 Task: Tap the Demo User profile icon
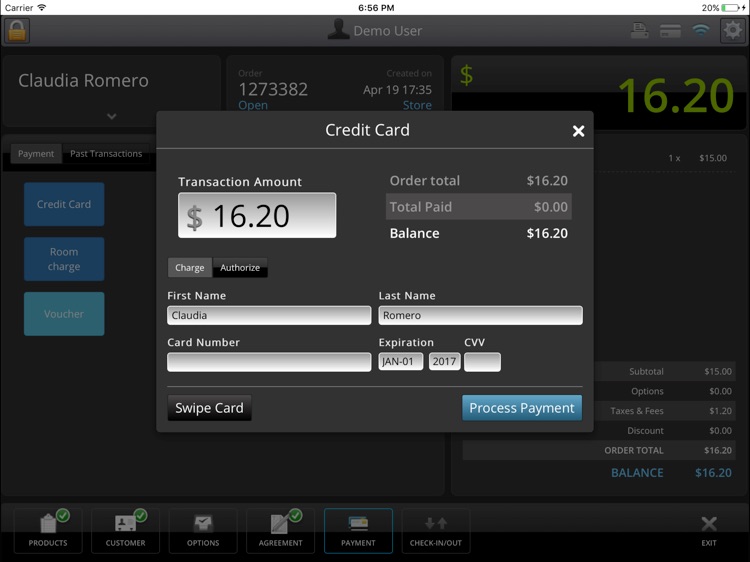coord(338,30)
